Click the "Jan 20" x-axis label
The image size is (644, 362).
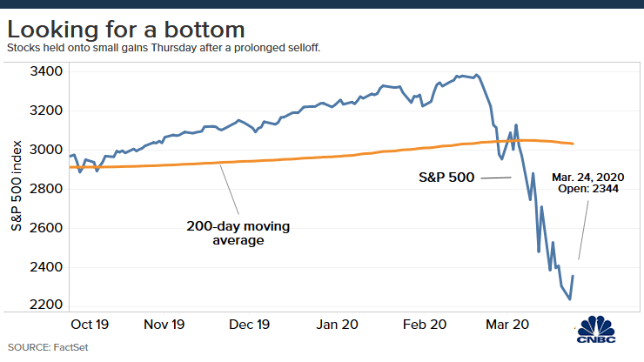(x=336, y=324)
